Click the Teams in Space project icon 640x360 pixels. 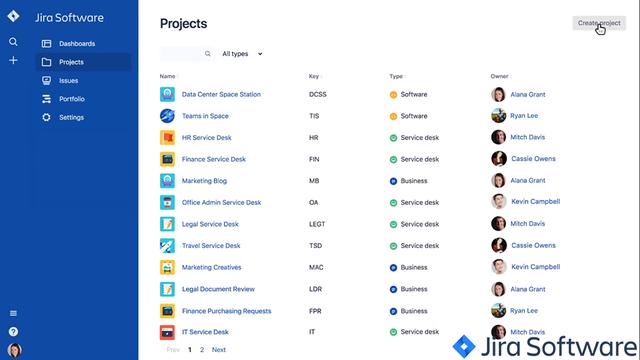(x=167, y=116)
